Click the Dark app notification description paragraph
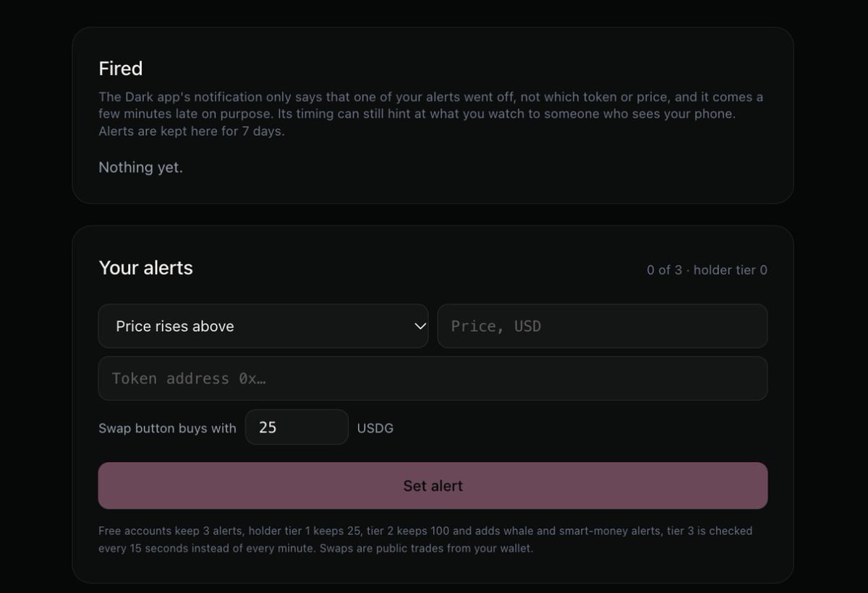Image resolution: width=868 pixels, height=593 pixels. (x=431, y=114)
